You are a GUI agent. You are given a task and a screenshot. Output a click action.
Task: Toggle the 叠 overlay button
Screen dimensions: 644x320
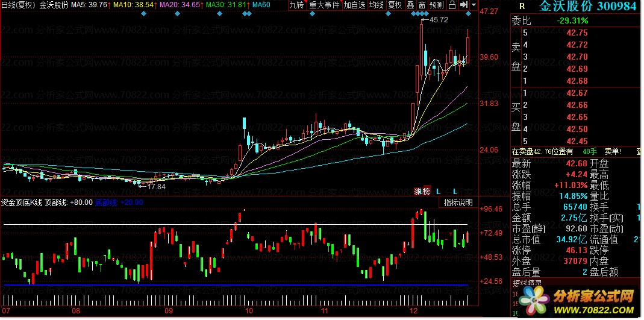[410, 5]
